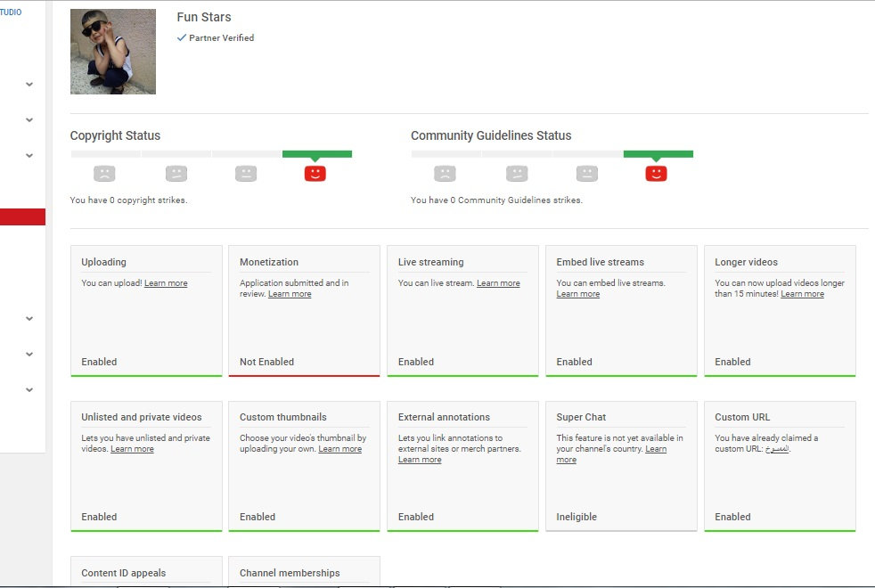Click the third gray neutral Copyright strike face
The height and width of the screenshot is (588, 875).
[246, 174]
